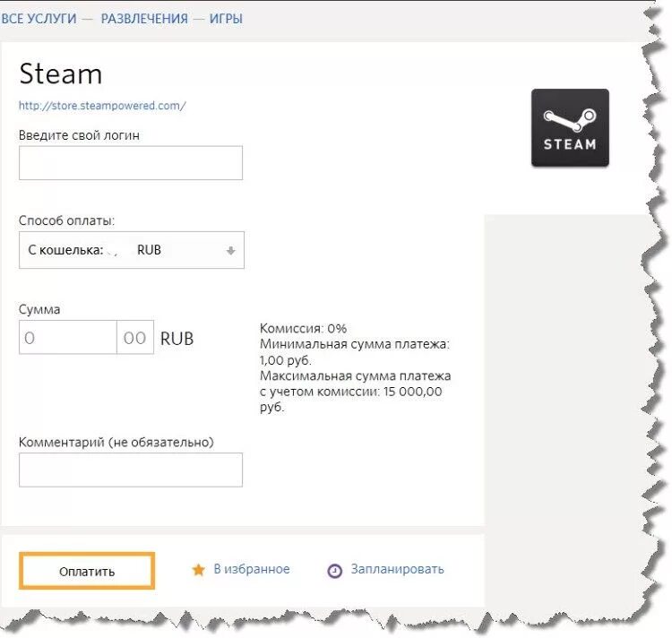
Task: Open the РАЗВЛЕЧЕНИЯ breadcrumb
Action: click(x=144, y=19)
